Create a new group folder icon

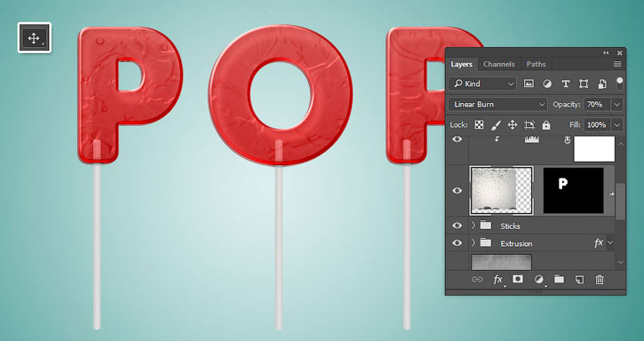(559, 280)
